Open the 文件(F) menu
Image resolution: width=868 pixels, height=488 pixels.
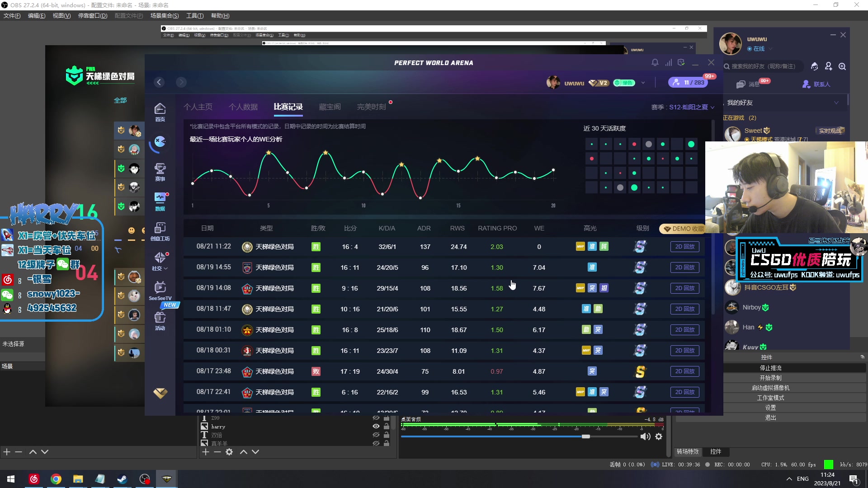[x=12, y=16]
